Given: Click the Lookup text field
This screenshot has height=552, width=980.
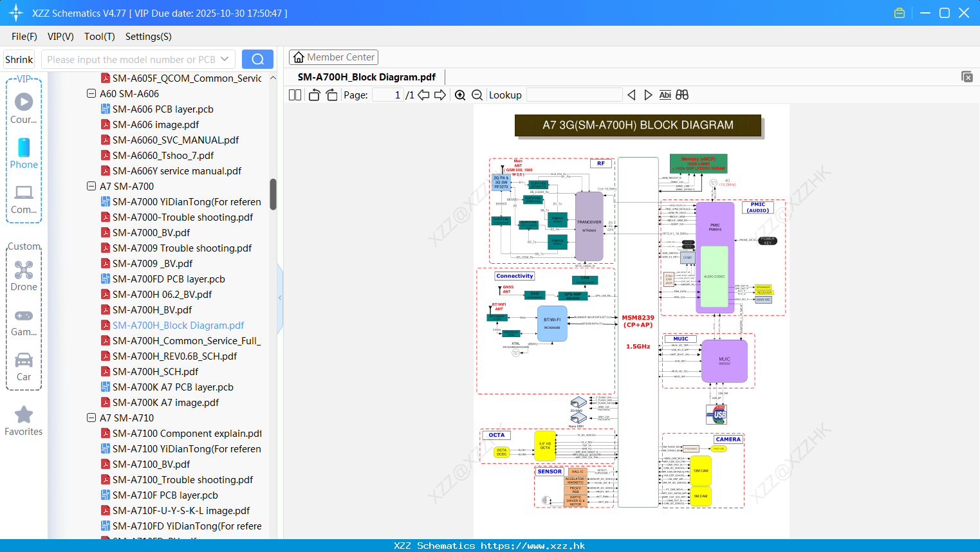Looking at the screenshot, I should click(x=574, y=95).
